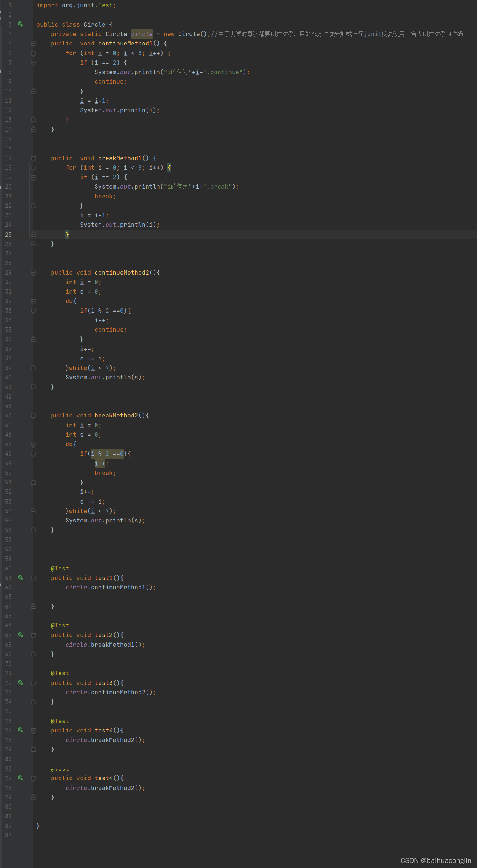Collapse test3 method via fold marker
This screenshot has height=868, width=477.
click(33, 683)
